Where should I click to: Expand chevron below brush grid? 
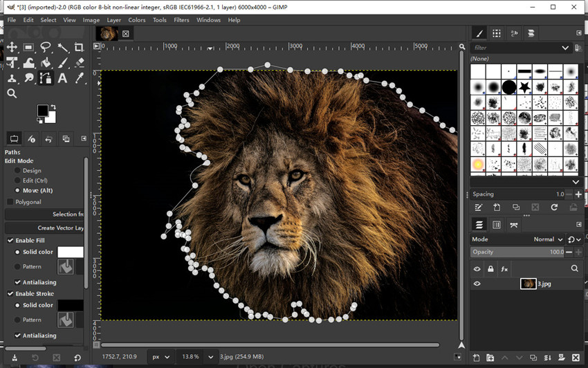click(576, 183)
